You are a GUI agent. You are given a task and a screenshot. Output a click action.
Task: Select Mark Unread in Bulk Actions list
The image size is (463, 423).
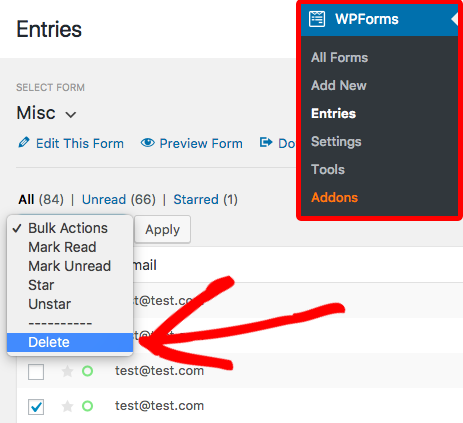pyautogui.click(x=70, y=266)
